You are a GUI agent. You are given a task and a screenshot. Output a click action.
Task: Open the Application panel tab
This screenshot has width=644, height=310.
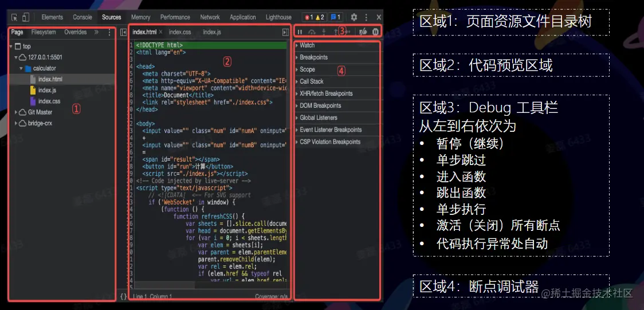243,17
